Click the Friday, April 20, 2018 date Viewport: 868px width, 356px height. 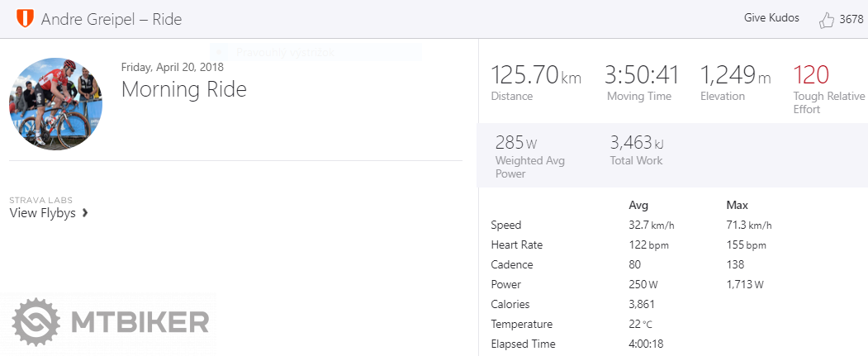click(x=173, y=67)
